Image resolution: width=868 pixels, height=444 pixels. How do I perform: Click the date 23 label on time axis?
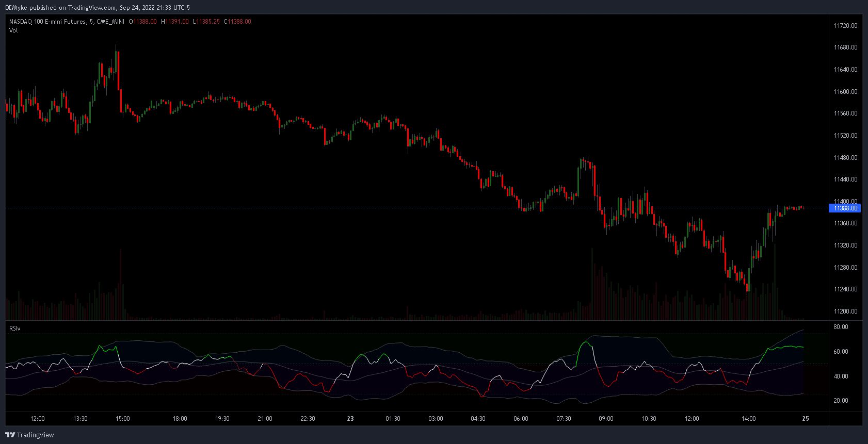350,419
